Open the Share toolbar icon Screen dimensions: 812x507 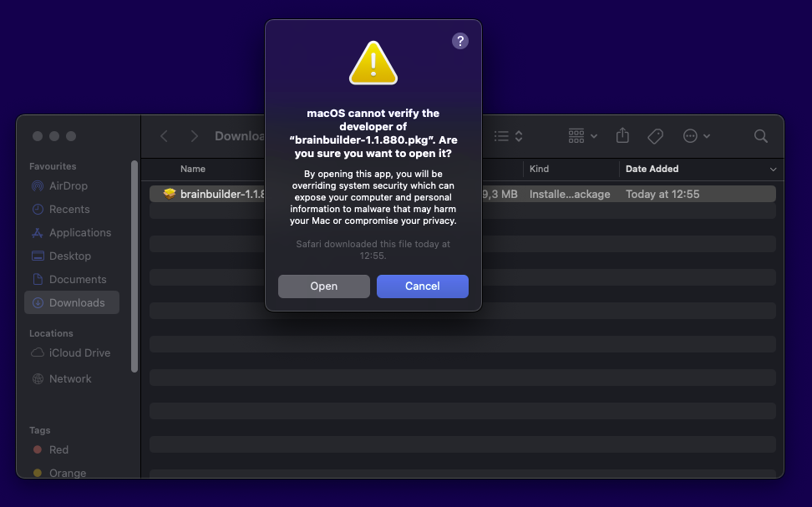(x=622, y=135)
